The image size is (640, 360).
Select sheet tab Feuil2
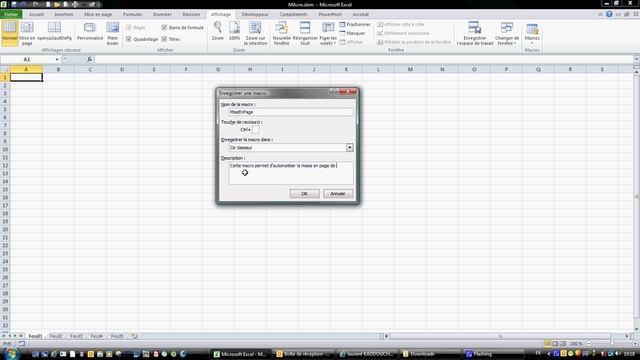[x=56, y=336]
